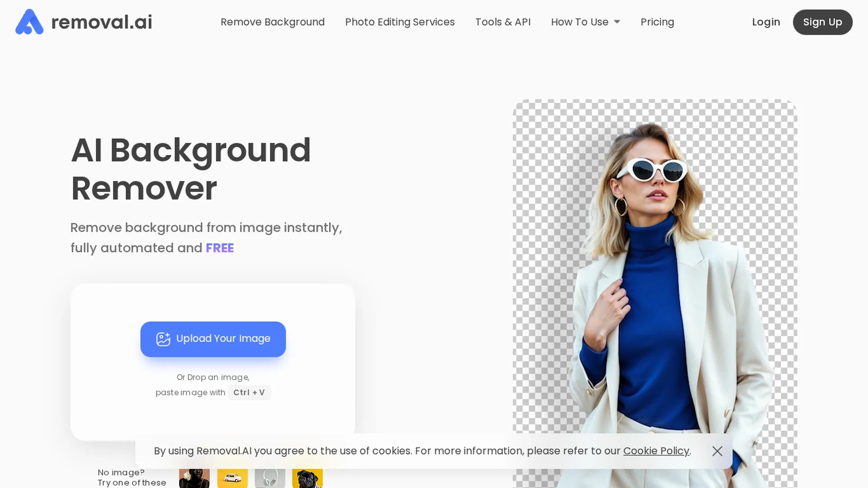The image size is (868, 488).
Task: Open the Pricing page
Action: [657, 22]
